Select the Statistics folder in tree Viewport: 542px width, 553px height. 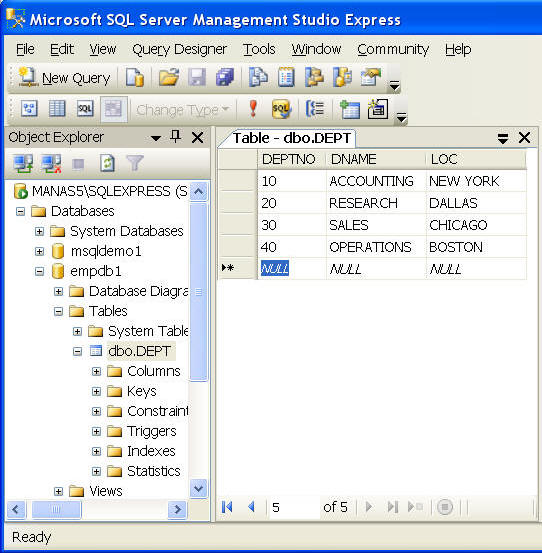153,471
